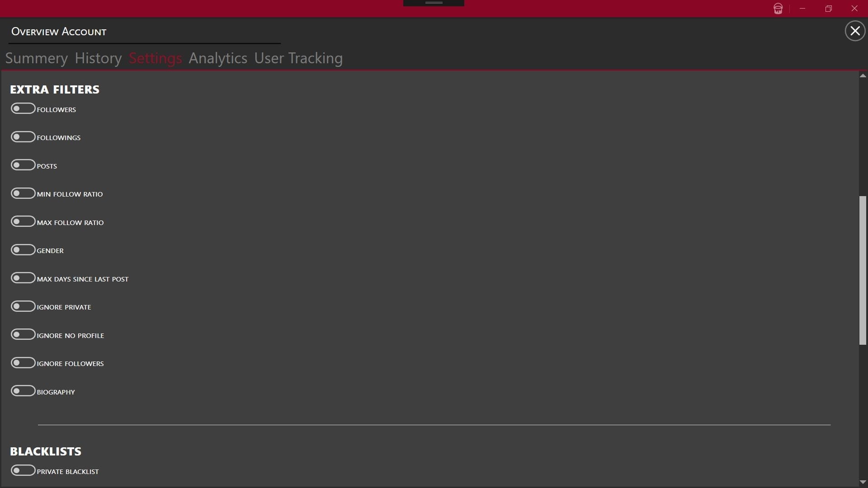Enable the Followers filter toggle
Viewport: 868px width, 488px height.
[x=23, y=109]
